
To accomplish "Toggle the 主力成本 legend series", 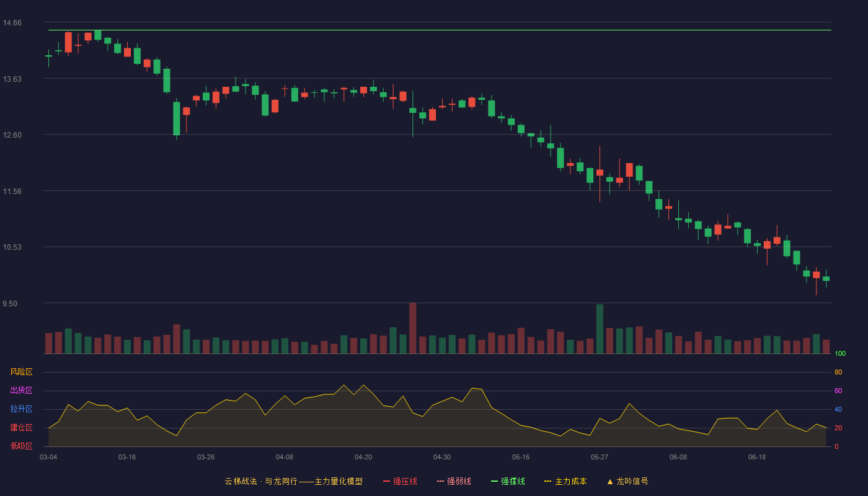I will [565, 481].
